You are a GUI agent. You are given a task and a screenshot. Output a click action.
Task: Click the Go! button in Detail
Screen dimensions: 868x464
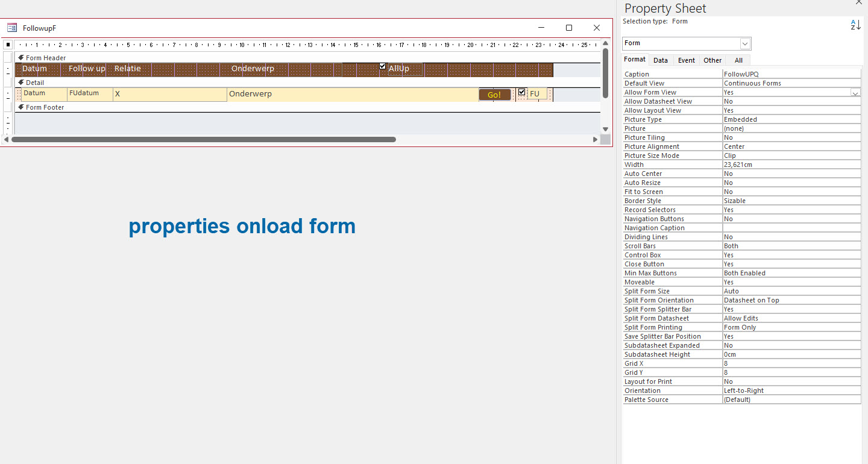point(494,95)
